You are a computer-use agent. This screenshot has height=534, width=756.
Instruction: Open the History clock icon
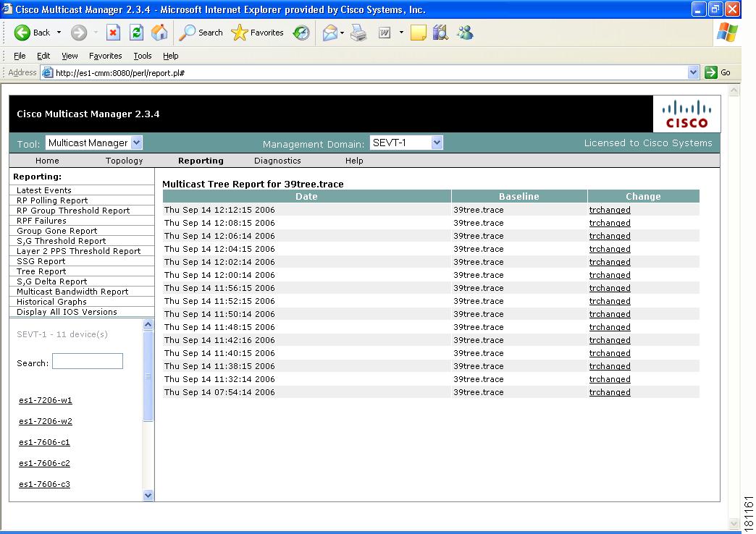301,33
